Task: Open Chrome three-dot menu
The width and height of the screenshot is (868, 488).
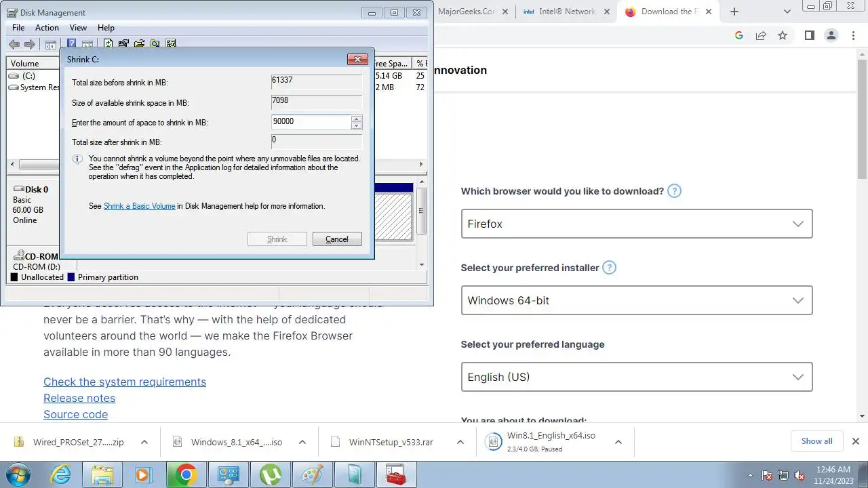Action: 853,35
